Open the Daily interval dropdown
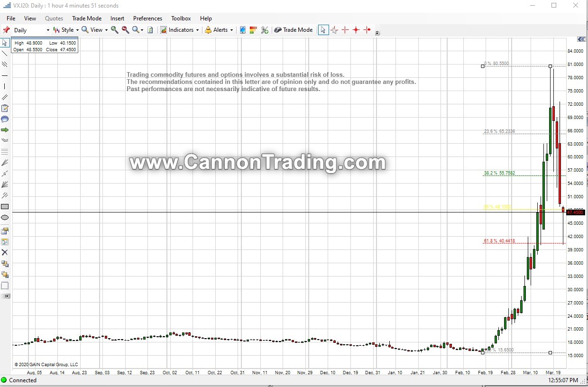 [31, 30]
